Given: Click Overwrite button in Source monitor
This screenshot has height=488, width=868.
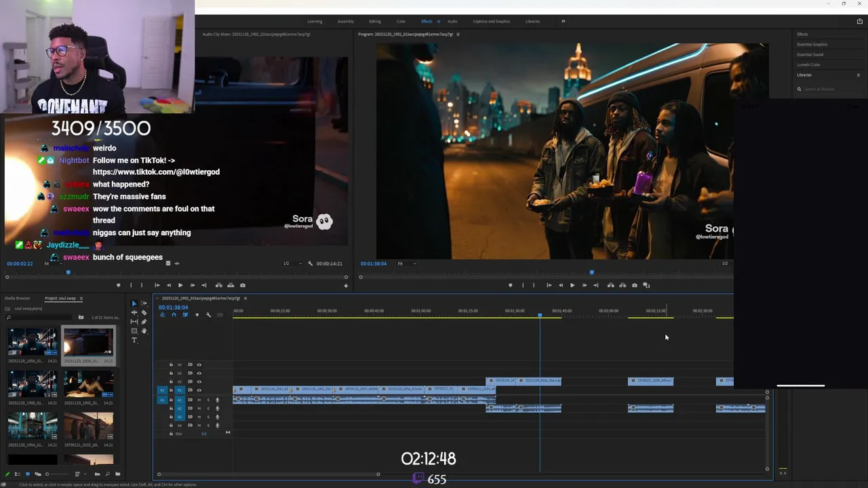Looking at the screenshot, I should point(231,285).
